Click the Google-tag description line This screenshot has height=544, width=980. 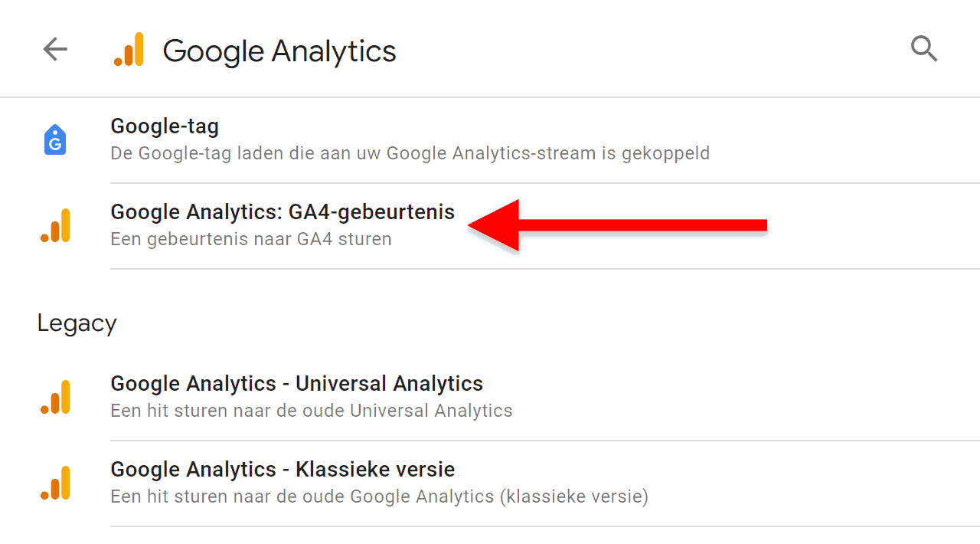[x=410, y=152]
